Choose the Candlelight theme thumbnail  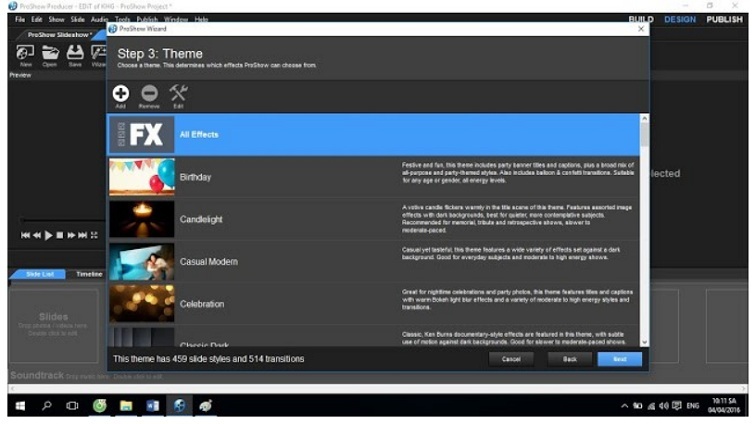click(x=142, y=219)
